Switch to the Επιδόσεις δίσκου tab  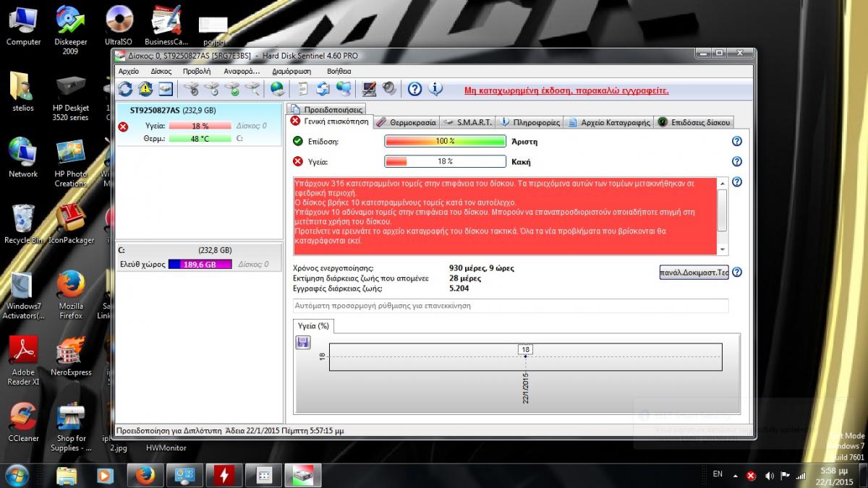click(694, 122)
